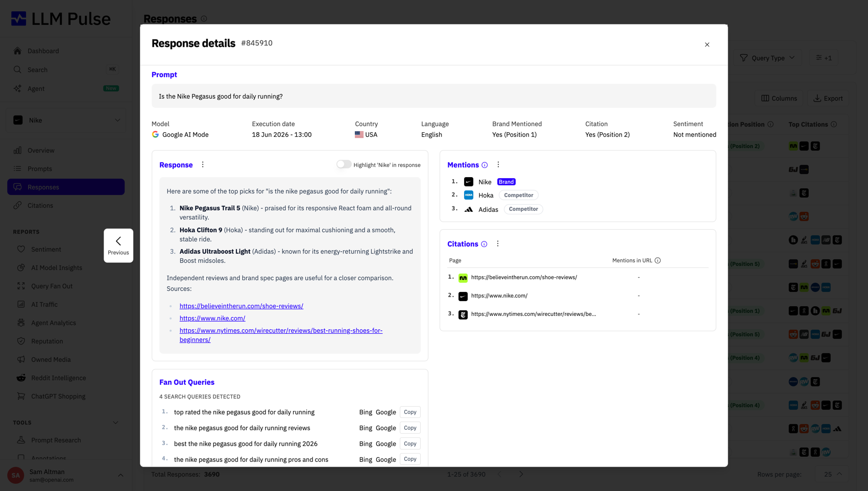Click the Owned Media megaphone icon

pyautogui.click(x=21, y=360)
